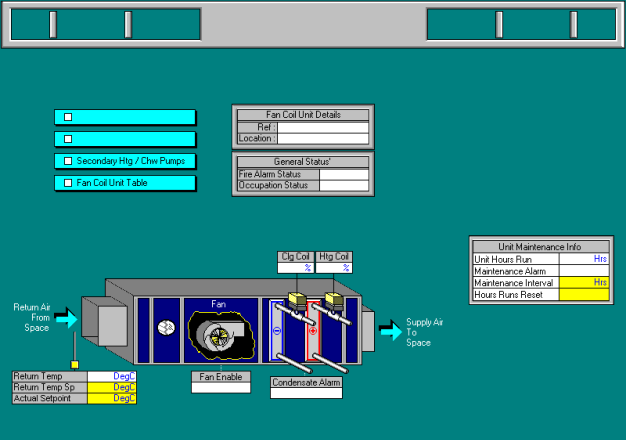This screenshot has width=626, height=440.
Task: Open the Secondary Htg / Chw Pumps page
Action: [x=130, y=161]
